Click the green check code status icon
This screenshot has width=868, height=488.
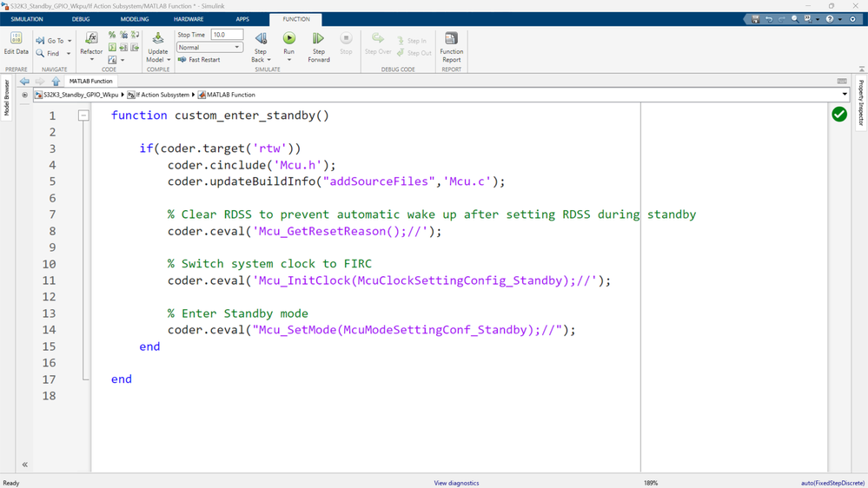[839, 115]
